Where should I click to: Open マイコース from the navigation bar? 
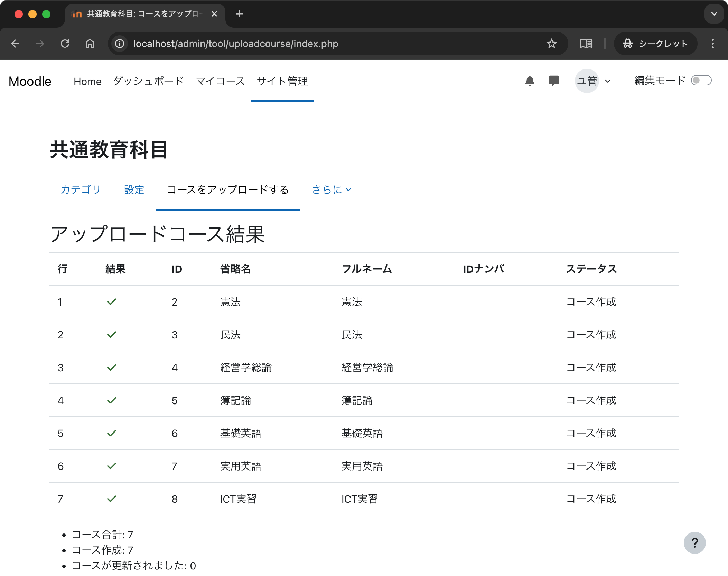pos(220,81)
